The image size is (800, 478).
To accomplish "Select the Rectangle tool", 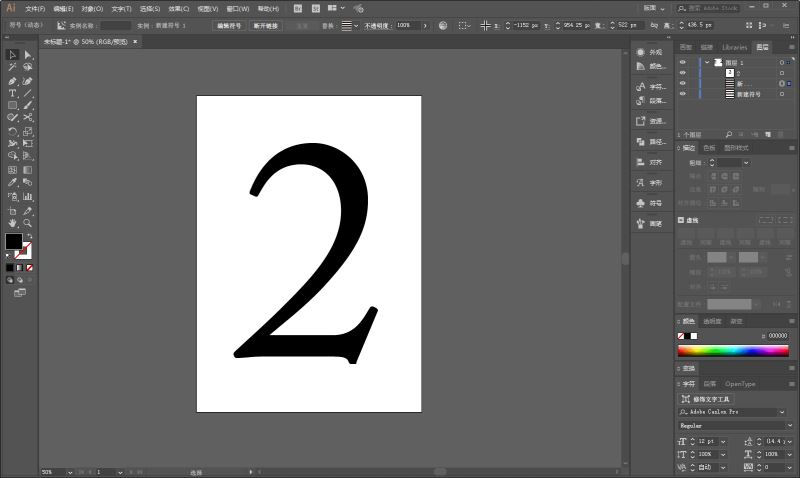I will 13,106.
